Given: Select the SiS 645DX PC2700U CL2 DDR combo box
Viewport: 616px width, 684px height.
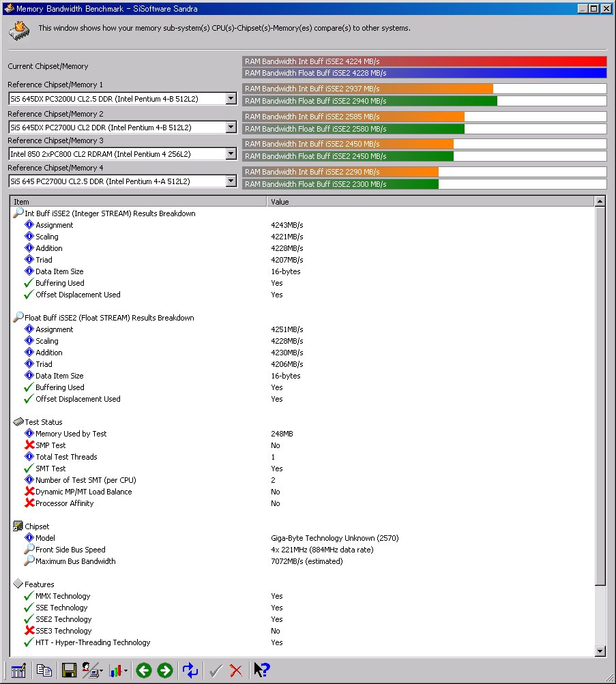Looking at the screenshot, I should pyautogui.click(x=123, y=128).
